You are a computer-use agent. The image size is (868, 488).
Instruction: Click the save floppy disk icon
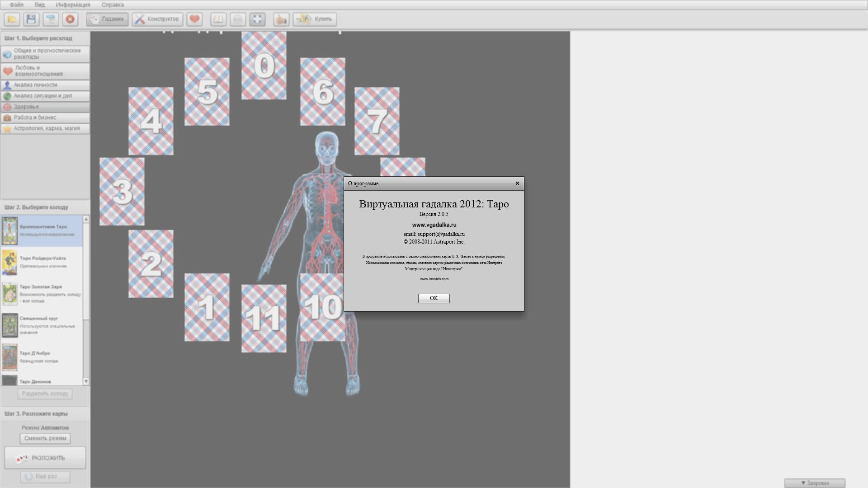tap(31, 19)
